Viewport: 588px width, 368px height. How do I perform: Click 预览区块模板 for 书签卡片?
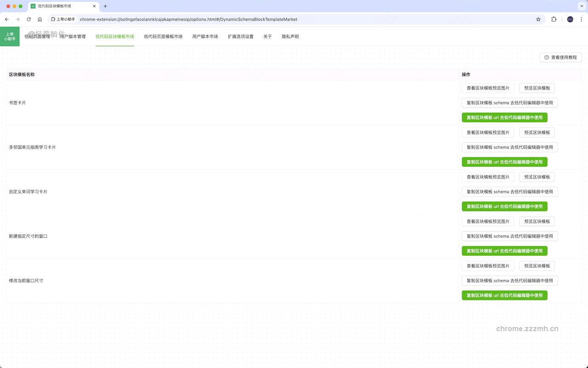537,88
